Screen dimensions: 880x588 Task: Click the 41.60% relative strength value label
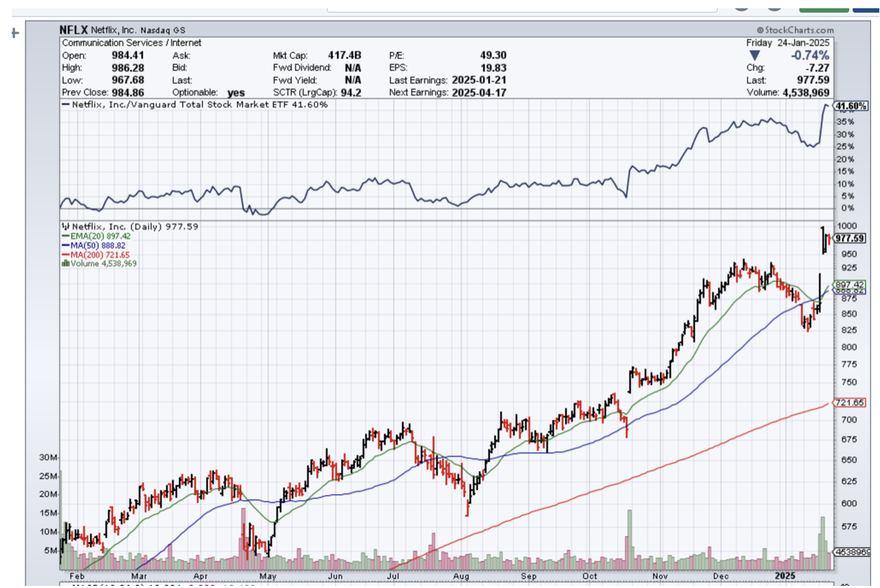pos(850,107)
